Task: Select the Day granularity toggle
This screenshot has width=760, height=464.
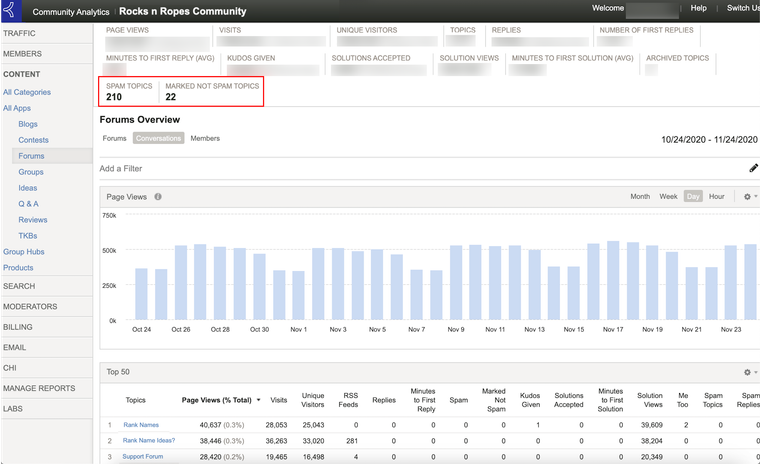Action: pyautogui.click(x=693, y=196)
